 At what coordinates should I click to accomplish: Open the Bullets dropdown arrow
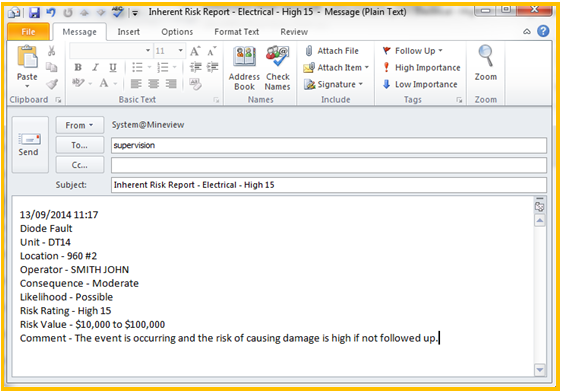pos(150,67)
